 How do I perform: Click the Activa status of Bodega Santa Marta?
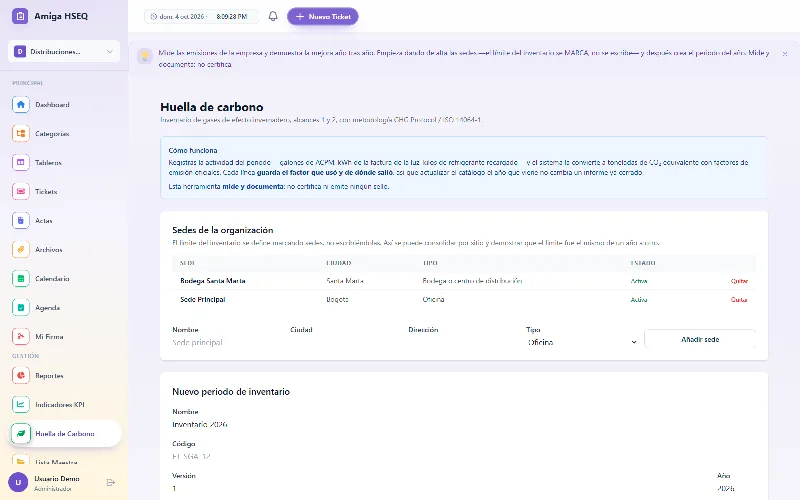click(639, 281)
